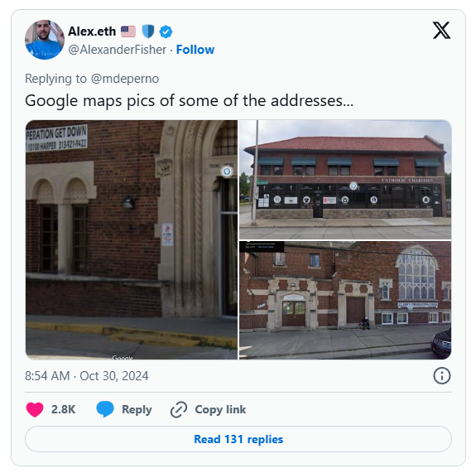Open the Alex.eth display name
The image size is (476, 473).
(92, 31)
